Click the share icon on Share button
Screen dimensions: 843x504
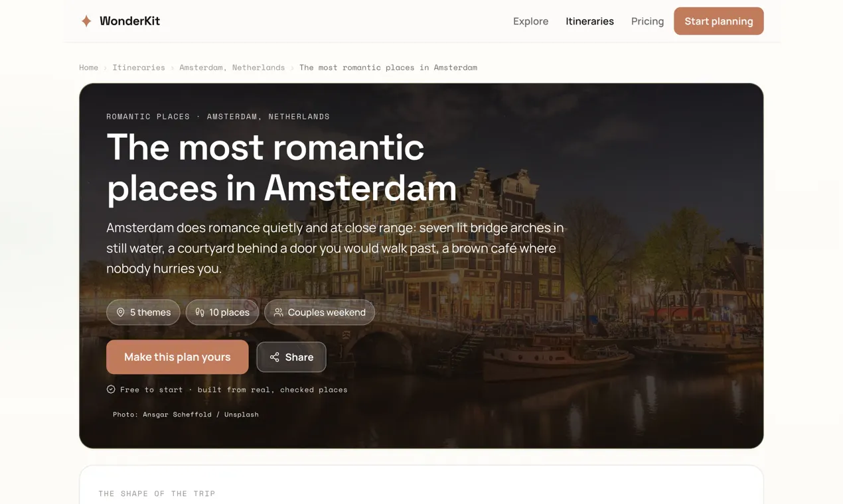click(274, 357)
